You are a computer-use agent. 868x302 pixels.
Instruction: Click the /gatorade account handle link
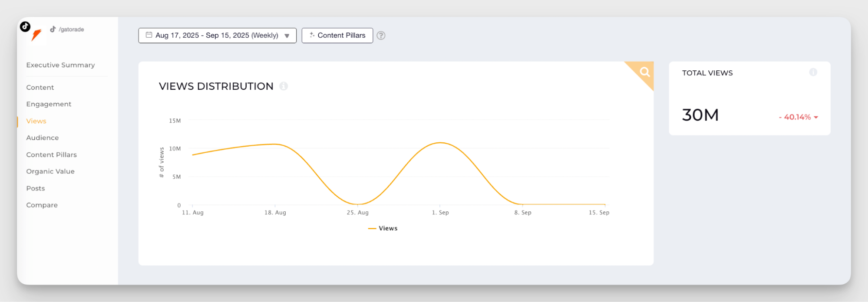click(x=71, y=30)
